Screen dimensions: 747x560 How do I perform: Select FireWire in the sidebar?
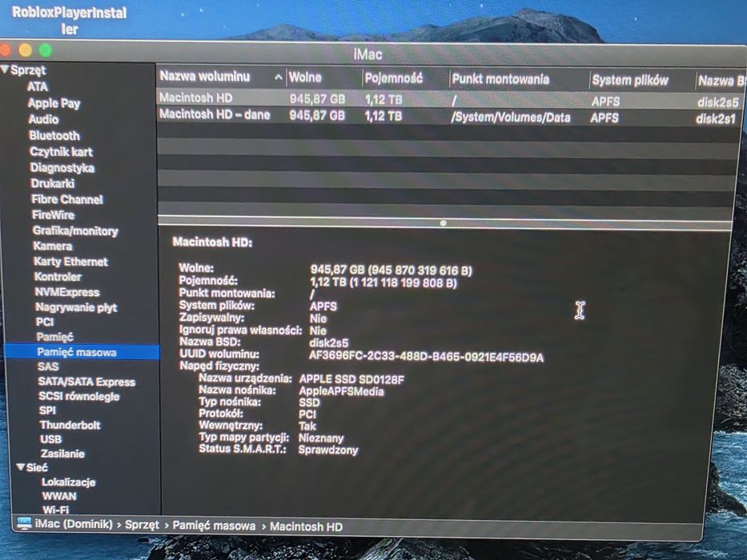point(53,214)
